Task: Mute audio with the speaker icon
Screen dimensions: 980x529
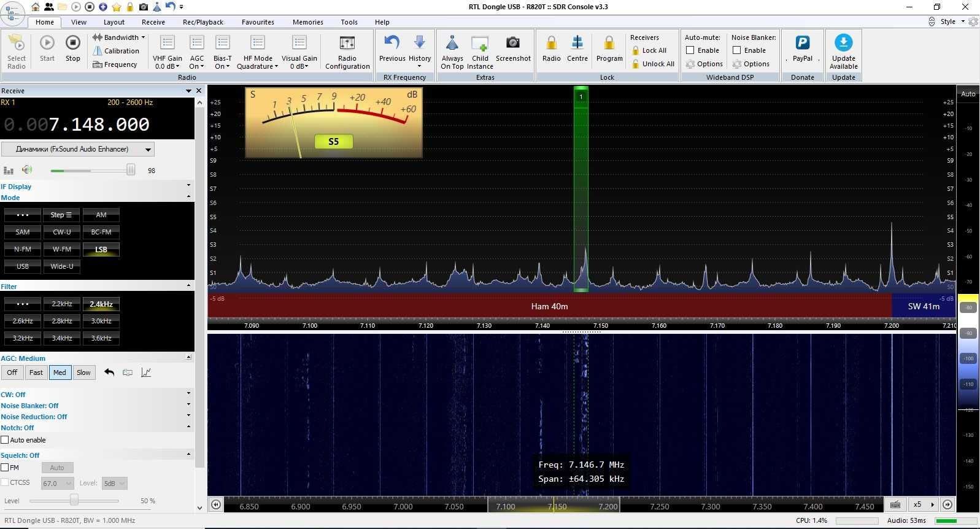Action: pyautogui.click(x=26, y=170)
